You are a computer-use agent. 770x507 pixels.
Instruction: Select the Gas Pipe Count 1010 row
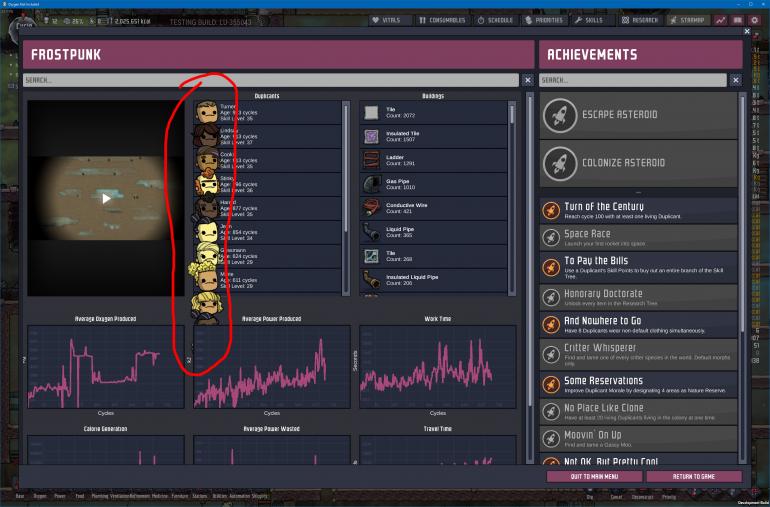coord(433,184)
